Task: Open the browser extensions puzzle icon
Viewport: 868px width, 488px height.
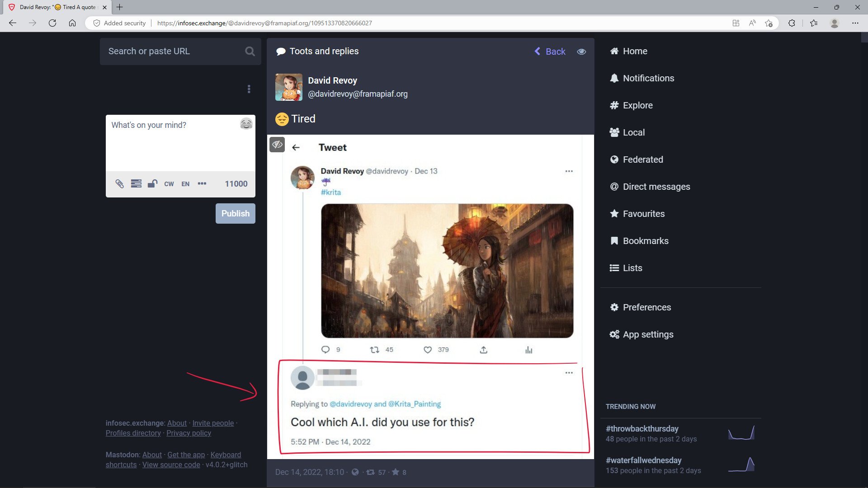Action: pyautogui.click(x=792, y=23)
